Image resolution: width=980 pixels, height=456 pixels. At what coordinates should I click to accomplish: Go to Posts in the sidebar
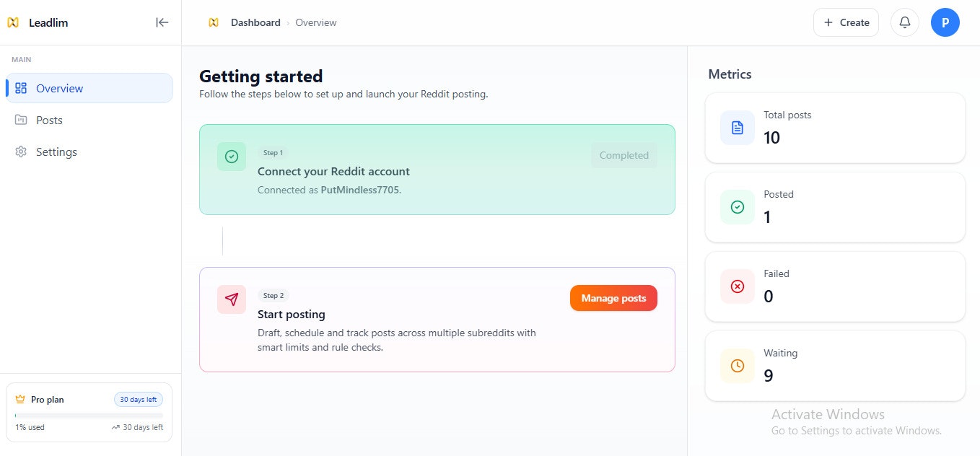[x=49, y=120]
